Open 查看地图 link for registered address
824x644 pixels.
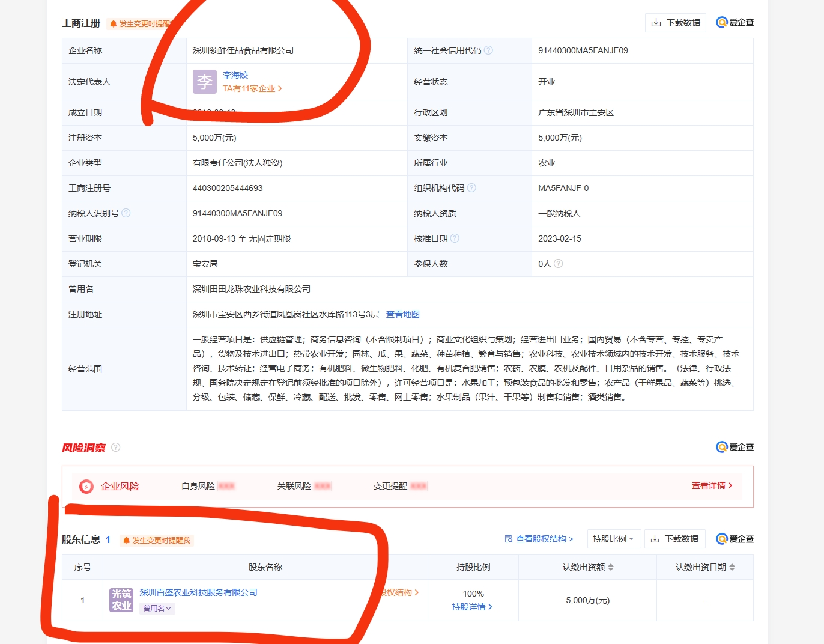pyautogui.click(x=403, y=314)
